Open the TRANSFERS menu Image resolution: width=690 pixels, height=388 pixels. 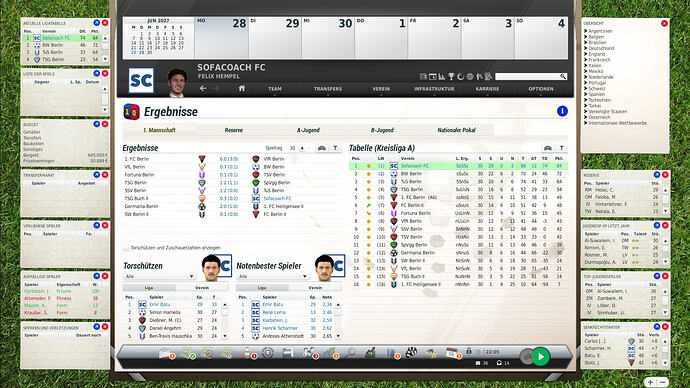328,89
